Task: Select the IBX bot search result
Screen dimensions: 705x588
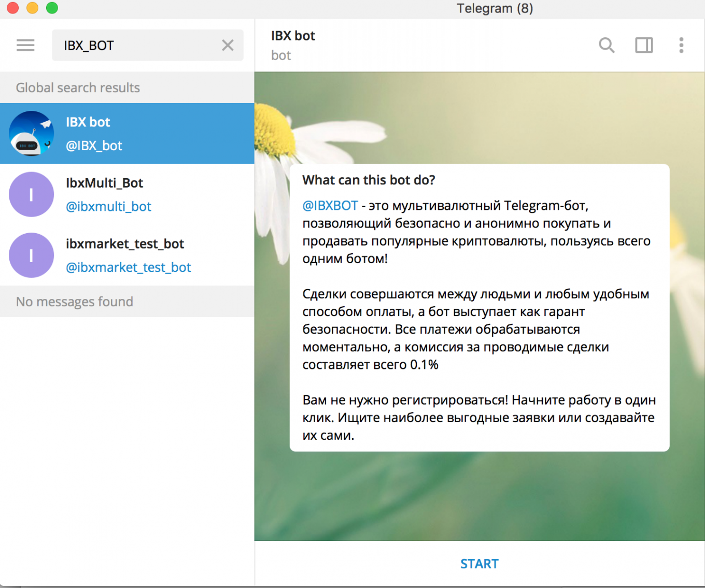Action: [127, 134]
